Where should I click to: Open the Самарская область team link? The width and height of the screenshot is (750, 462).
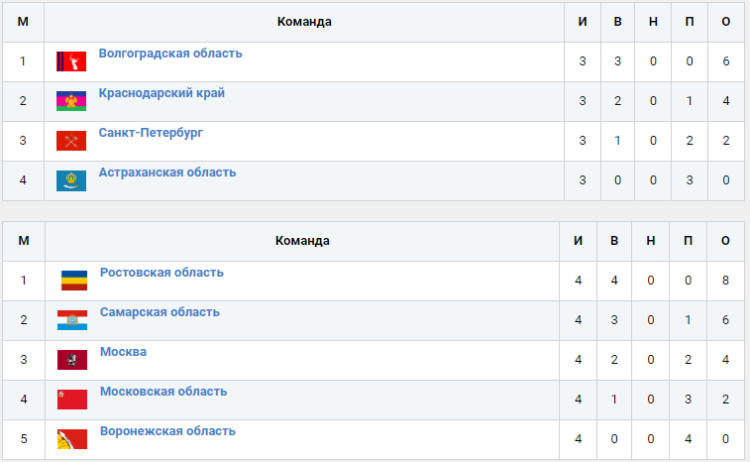[159, 312]
